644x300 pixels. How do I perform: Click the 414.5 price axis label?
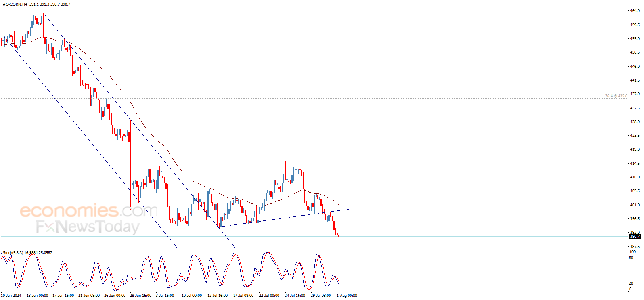pyautogui.click(x=635, y=164)
